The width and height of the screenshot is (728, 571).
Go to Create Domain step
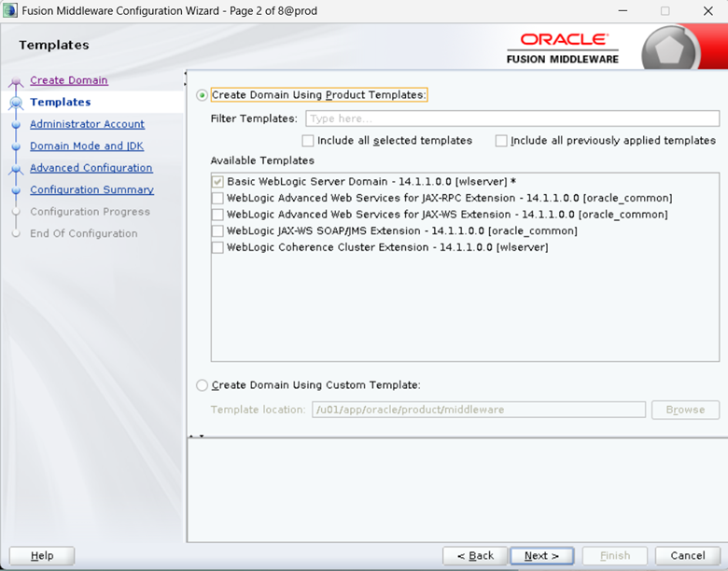(69, 80)
